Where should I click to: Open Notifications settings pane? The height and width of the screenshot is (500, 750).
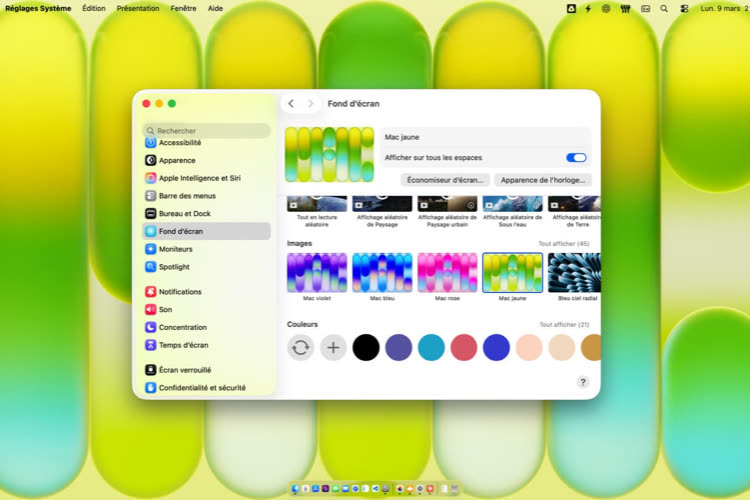179,292
